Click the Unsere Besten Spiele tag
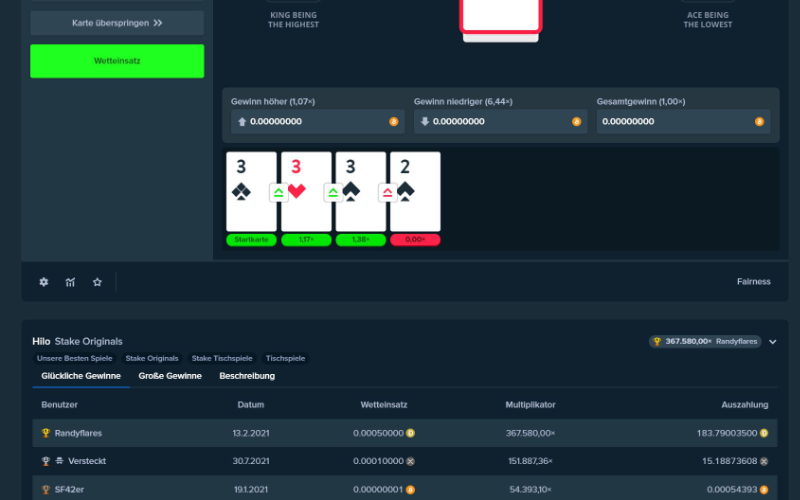Image resolution: width=800 pixels, height=500 pixels. [x=75, y=358]
